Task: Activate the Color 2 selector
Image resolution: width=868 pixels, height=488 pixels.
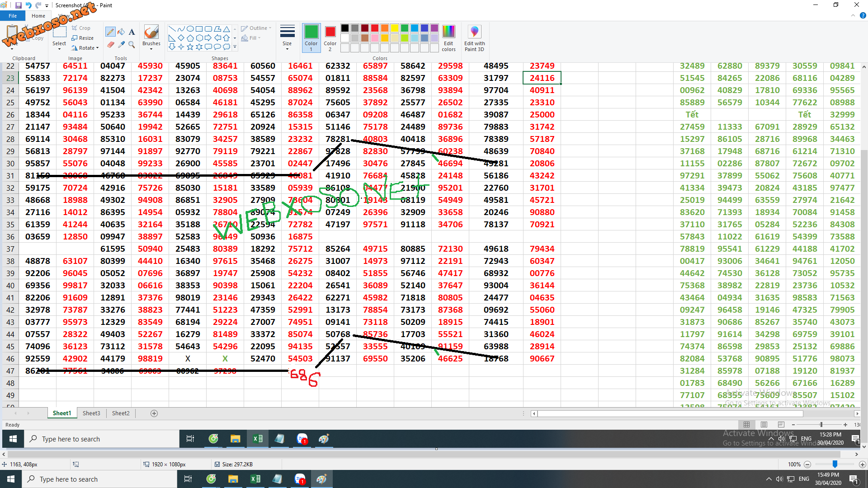Action: 330,38
